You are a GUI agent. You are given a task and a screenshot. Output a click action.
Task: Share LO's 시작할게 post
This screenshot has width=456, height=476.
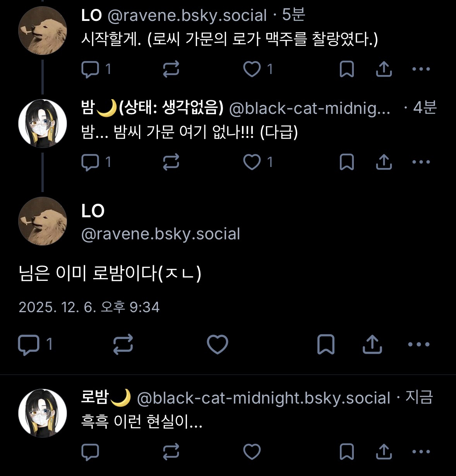point(384,69)
